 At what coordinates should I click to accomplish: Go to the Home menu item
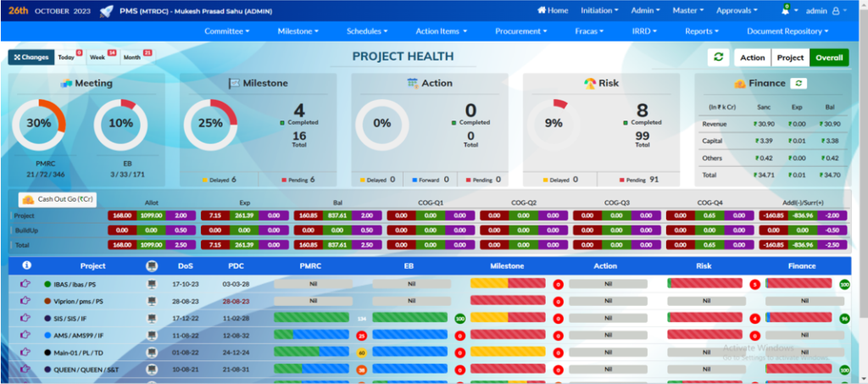[x=553, y=11]
